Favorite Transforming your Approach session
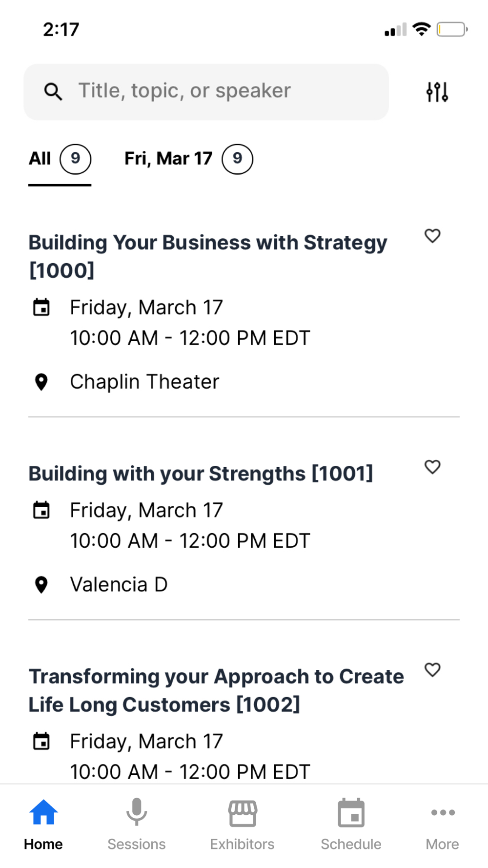Viewport: 488px width, 868px height. pos(432,670)
